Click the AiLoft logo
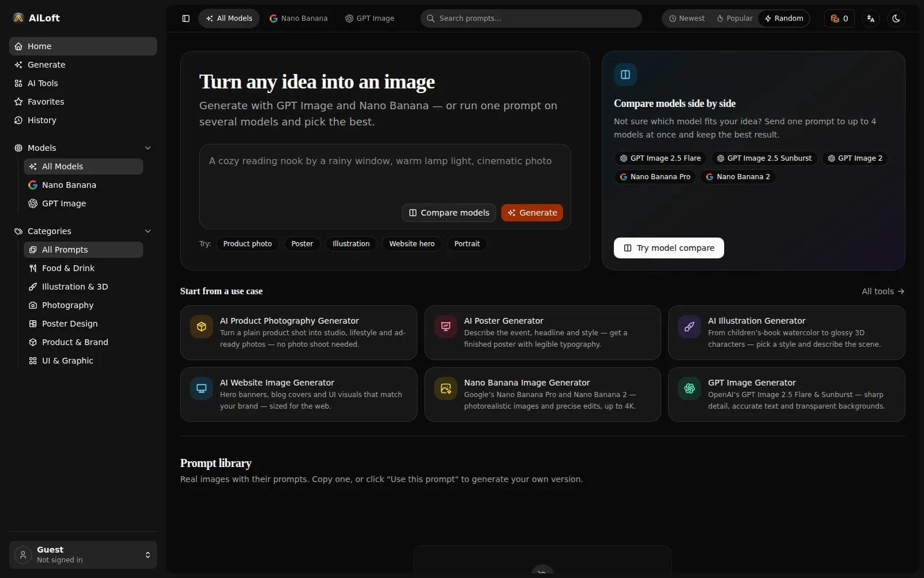 (36, 18)
